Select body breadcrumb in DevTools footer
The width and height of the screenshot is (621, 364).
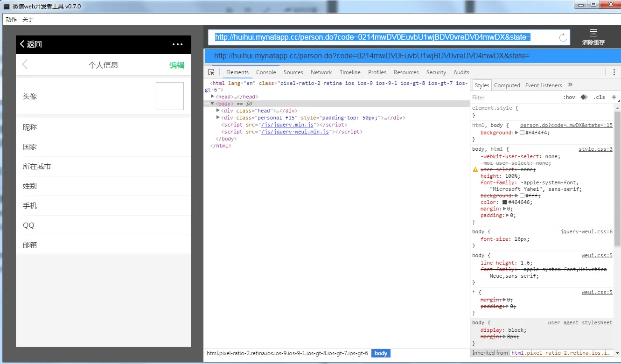(x=381, y=353)
